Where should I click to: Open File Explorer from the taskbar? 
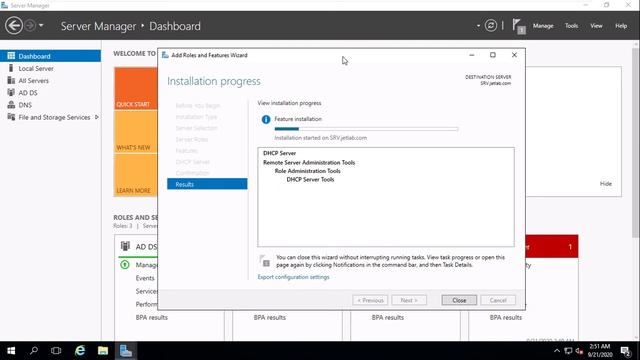click(x=103, y=351)
